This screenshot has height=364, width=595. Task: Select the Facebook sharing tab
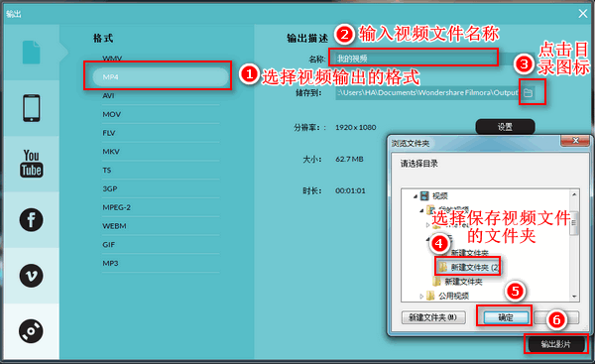pyautogui.click(x=31, y=220)
